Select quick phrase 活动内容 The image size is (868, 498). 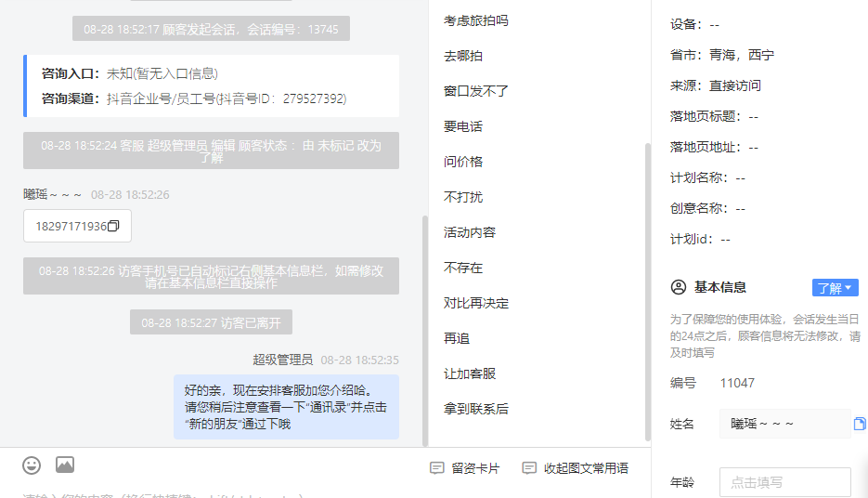(x=470, y=232)
